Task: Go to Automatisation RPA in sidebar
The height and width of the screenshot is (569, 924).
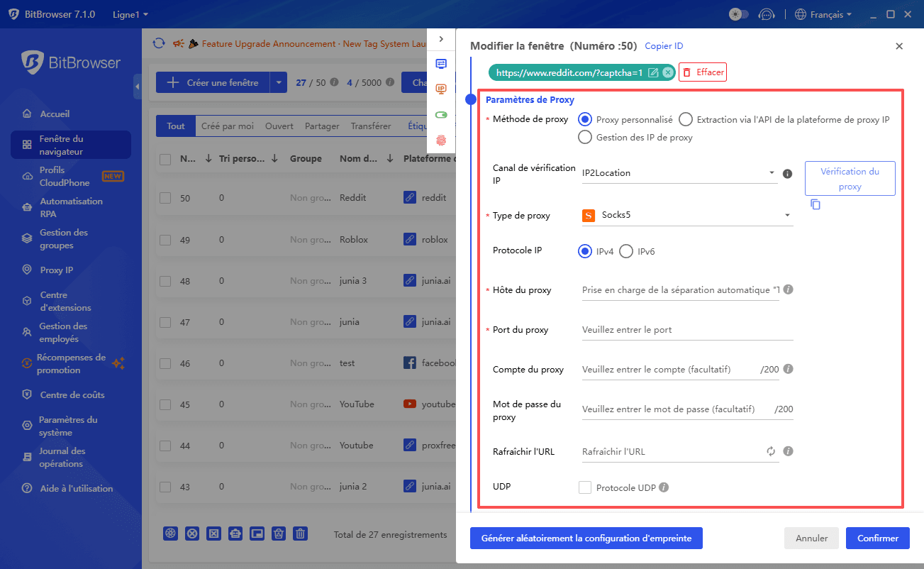Action: [71, 208]
